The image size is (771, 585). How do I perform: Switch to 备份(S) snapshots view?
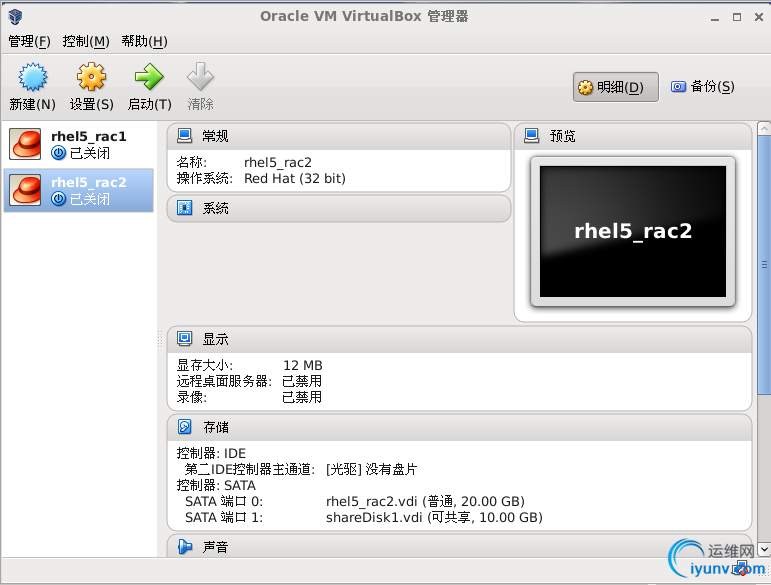[703, 87]
